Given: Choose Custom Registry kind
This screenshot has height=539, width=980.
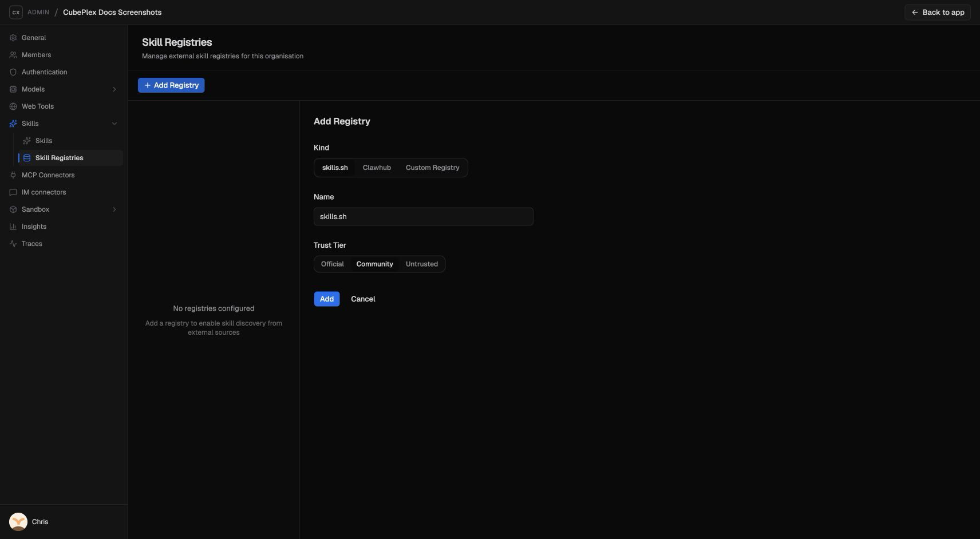Looking at the screenshot, I should (x=432, y=168).
